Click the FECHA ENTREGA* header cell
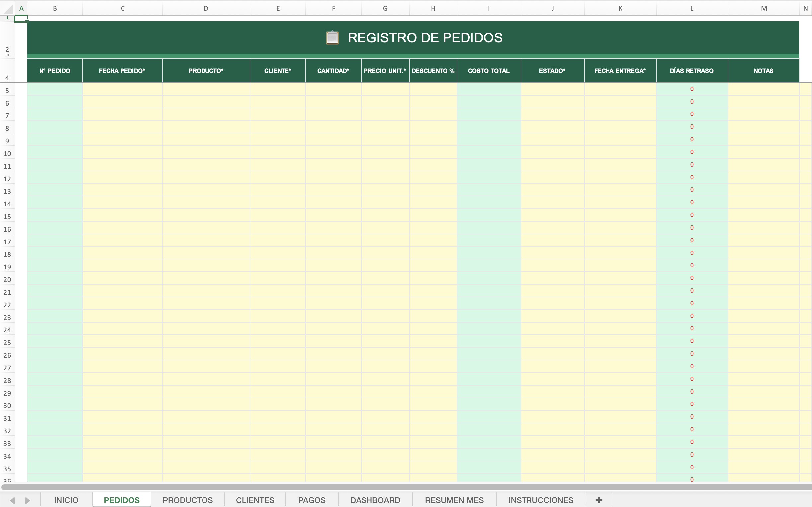This screenshot has height=507, width=812. click(620, 71)
